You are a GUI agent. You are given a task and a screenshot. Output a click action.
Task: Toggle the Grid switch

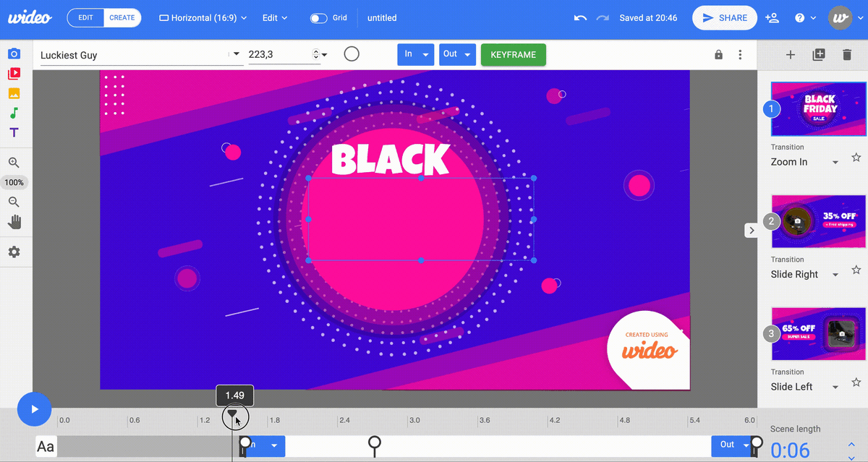pos(318,18)
